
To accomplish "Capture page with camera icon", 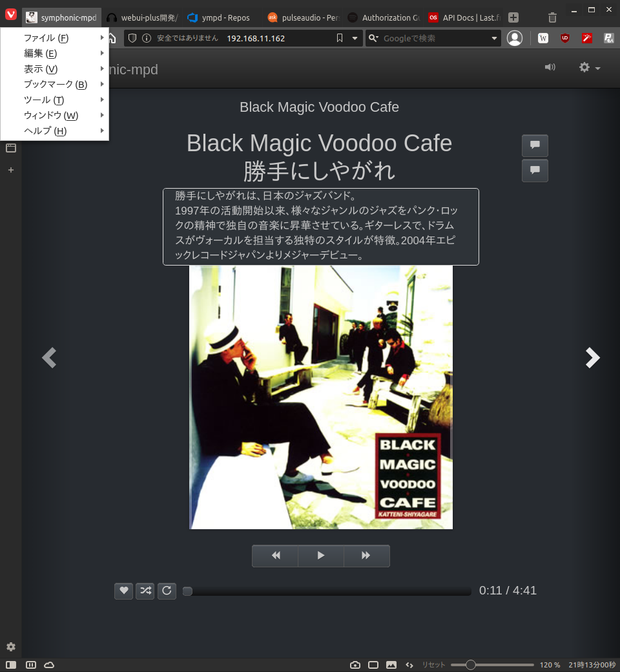I will click(355, 665).
